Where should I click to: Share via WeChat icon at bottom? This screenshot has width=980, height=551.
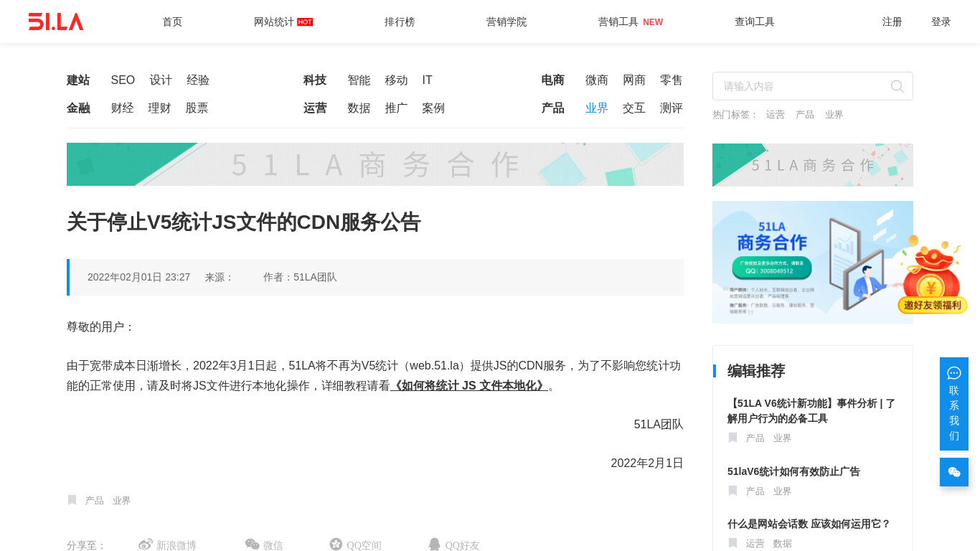tap(253, 545)
